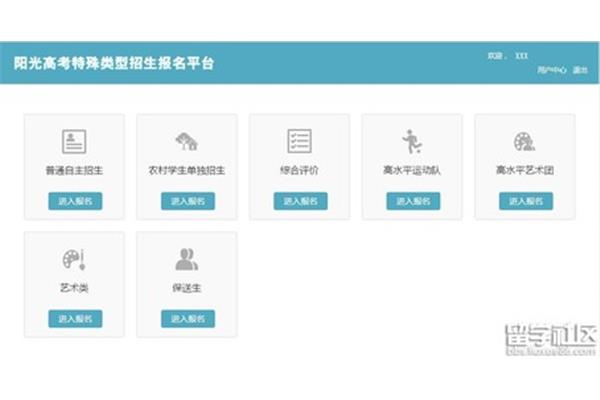Open 艺术类 registration button

tap(75, 318)
